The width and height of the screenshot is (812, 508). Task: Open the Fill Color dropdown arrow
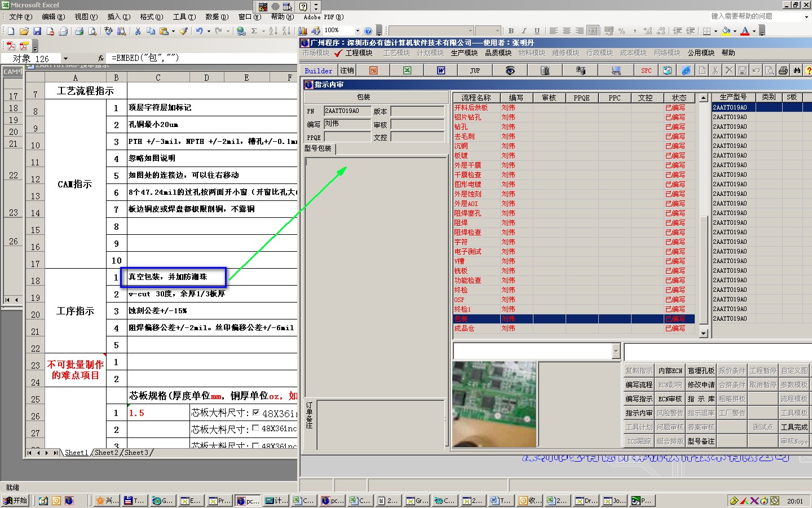click(735, 31)
